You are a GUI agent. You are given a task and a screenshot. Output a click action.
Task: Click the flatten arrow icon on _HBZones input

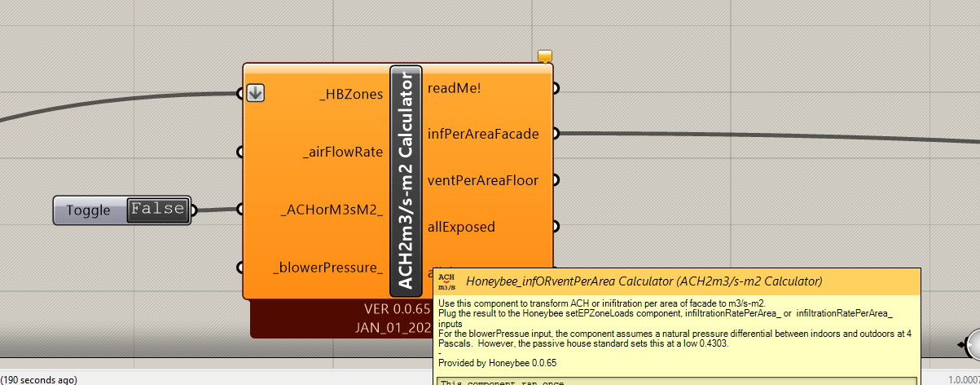pos(256,93)
